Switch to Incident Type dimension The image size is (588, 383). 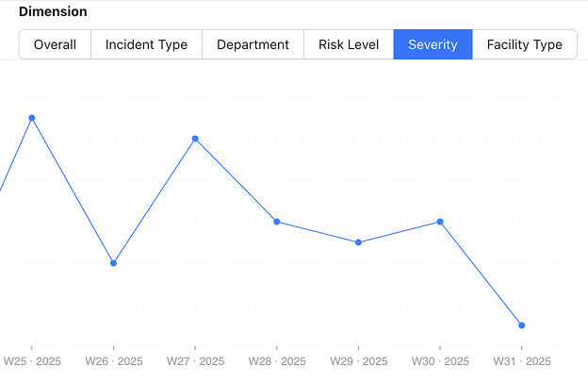146,44
